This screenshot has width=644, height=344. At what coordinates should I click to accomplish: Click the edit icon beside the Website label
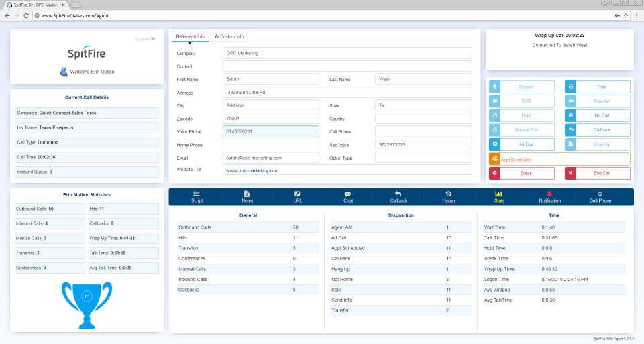pos(199,170)
